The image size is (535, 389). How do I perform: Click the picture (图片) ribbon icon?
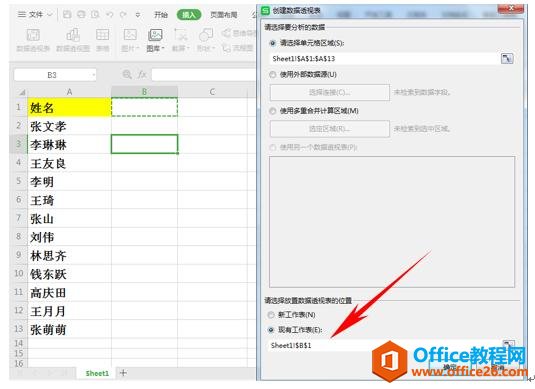point(130,35)
